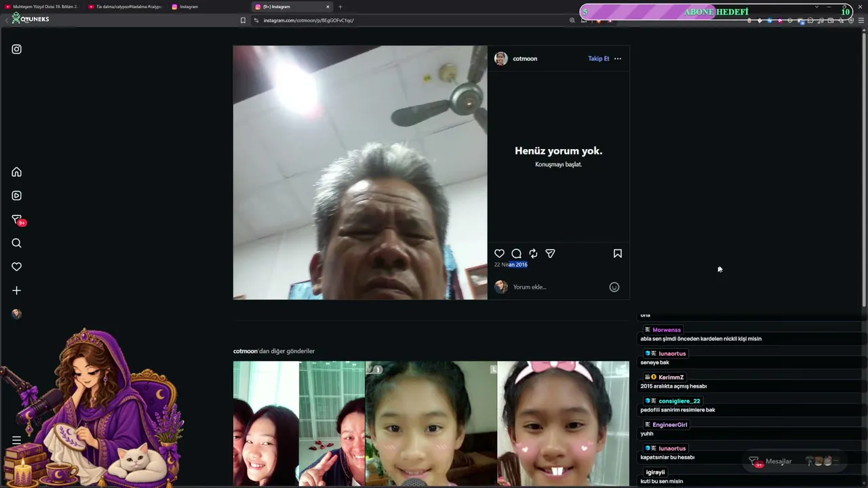Click the browser back arrow
Viewport: 868px width, 488px height.
[6, 20]
